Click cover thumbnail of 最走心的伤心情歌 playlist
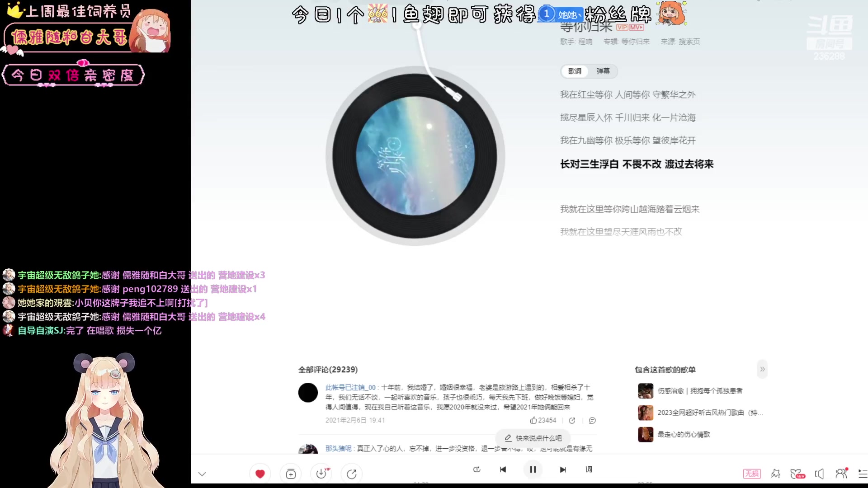 pyautogui.click(x=646, y=434)
